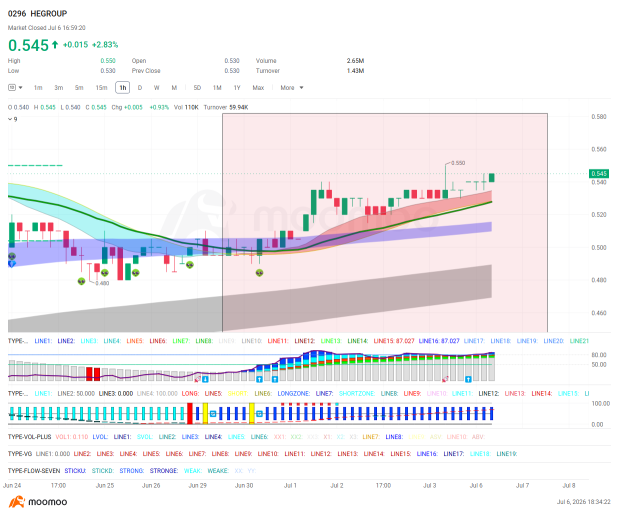Viewport: 619px width, 515px height.
Task: Toggle the LONGZONE legend label
Action: pyautogui.click(x=293, y=393)
